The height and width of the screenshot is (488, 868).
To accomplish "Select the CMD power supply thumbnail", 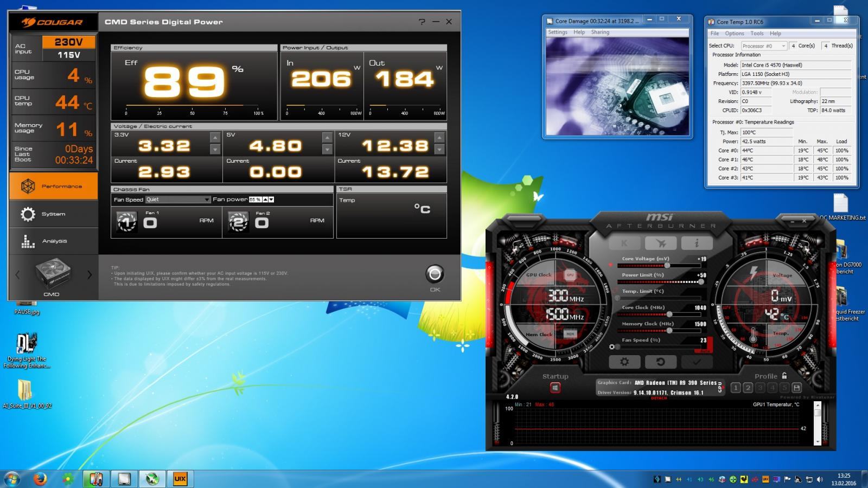I will click(x=53, y=274).
